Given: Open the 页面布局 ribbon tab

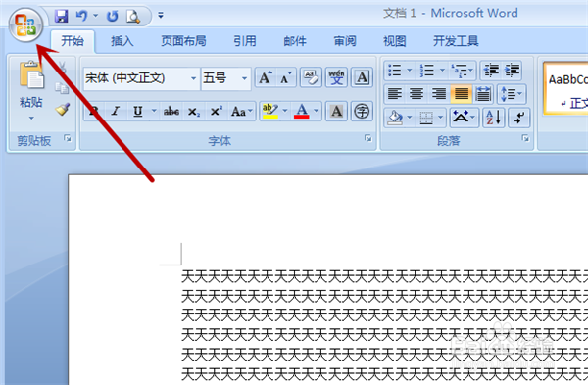Looking at the screenshot, I should 183,40.
